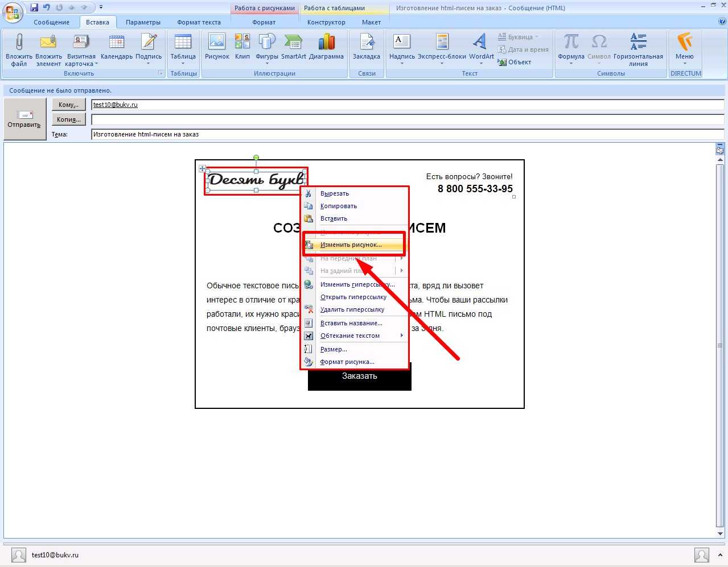The image size is (728, 567).
Task: Click the vertical scrollbar down arrow
Action: tap(720, 533)
